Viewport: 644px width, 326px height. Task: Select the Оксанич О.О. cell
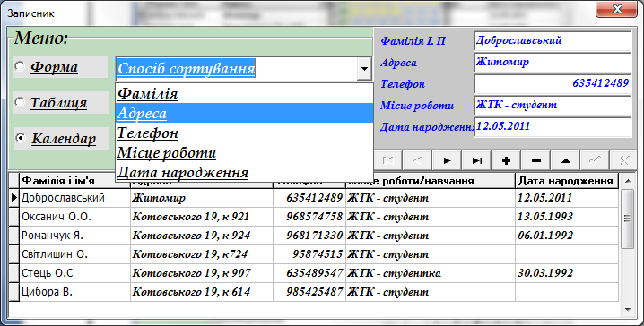point(74,217)
